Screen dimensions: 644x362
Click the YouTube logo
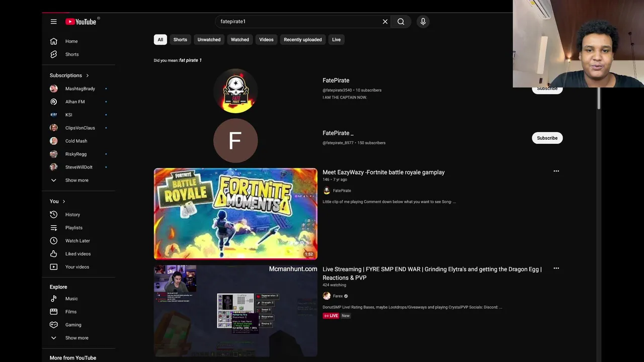coord(81,22)
